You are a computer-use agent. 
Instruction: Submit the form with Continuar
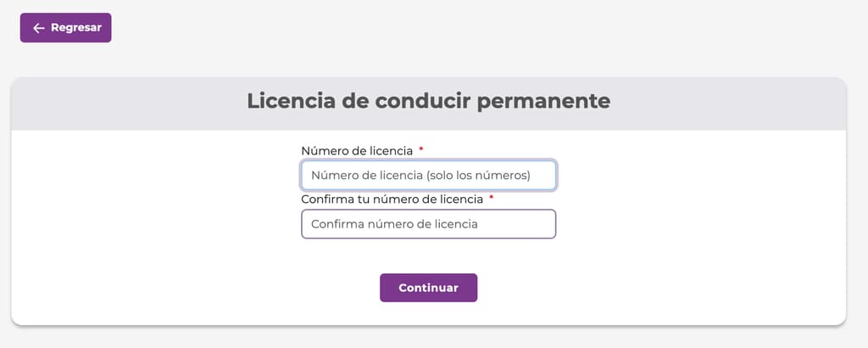point(428,288)
